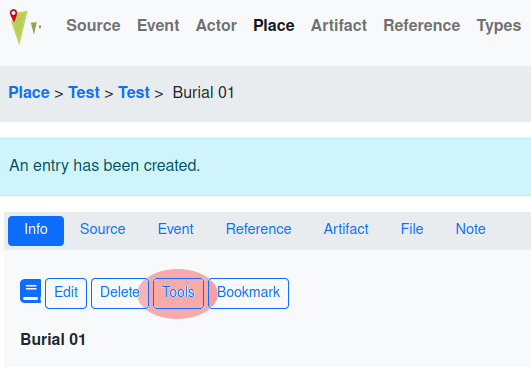Open the Source menu in top navigation
Screen dimensions: 531x367
click(x=93, y=25)
